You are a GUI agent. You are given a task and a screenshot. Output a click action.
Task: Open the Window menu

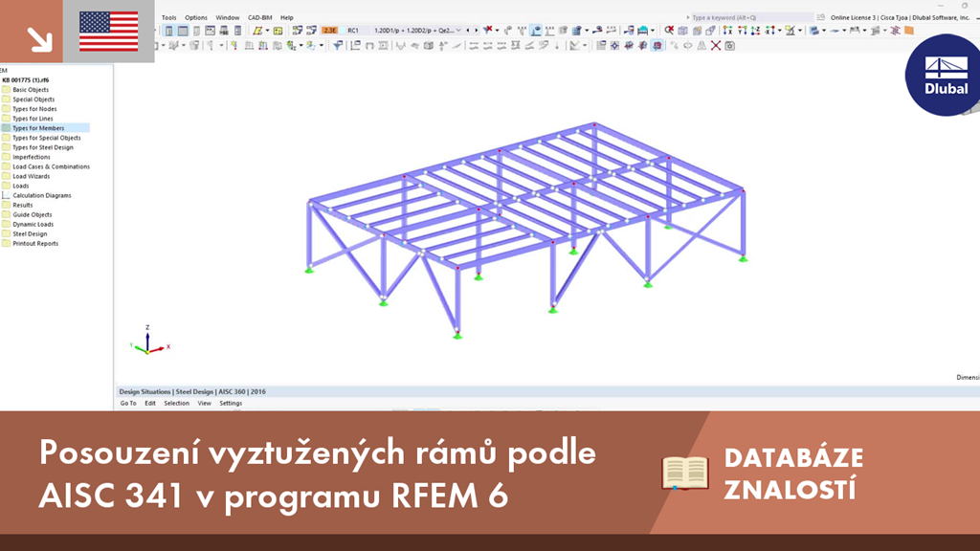click(x=228, y=17)
